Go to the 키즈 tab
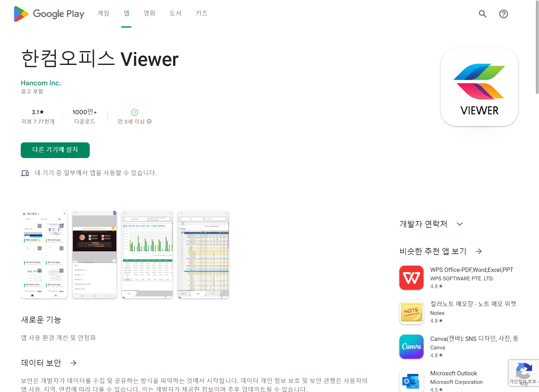The image size is (539, 392). point(201,13)
